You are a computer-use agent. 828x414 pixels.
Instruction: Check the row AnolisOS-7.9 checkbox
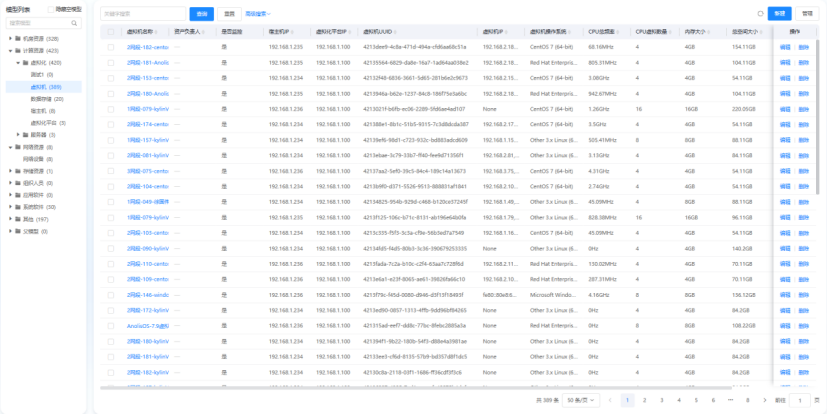pos(111,326)
